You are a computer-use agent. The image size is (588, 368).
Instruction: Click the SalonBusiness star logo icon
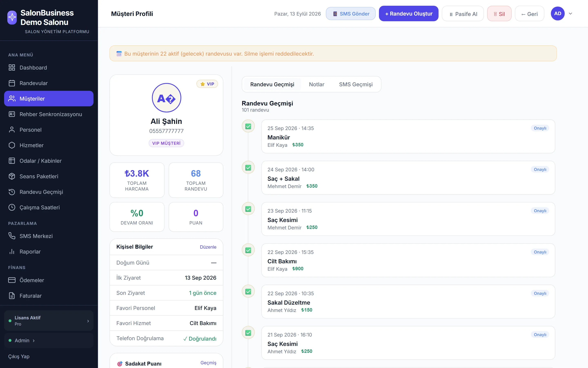coord(12,17)
